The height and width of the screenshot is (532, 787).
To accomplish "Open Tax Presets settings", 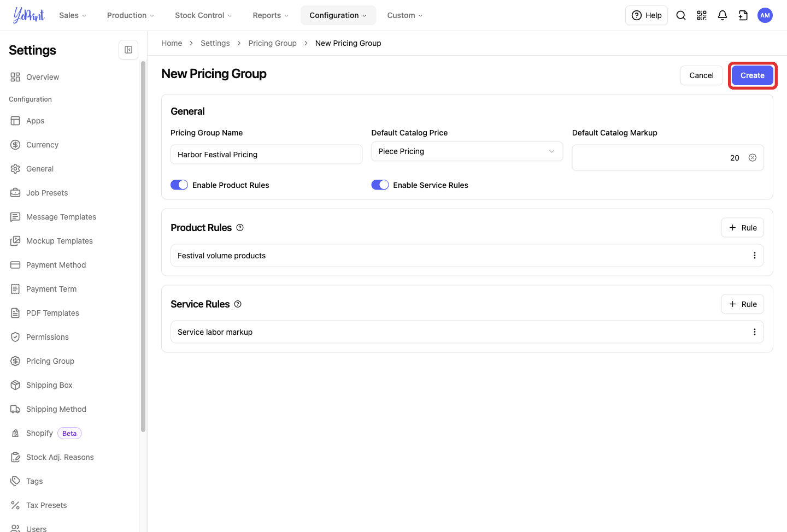I will (x=46, y=505).
